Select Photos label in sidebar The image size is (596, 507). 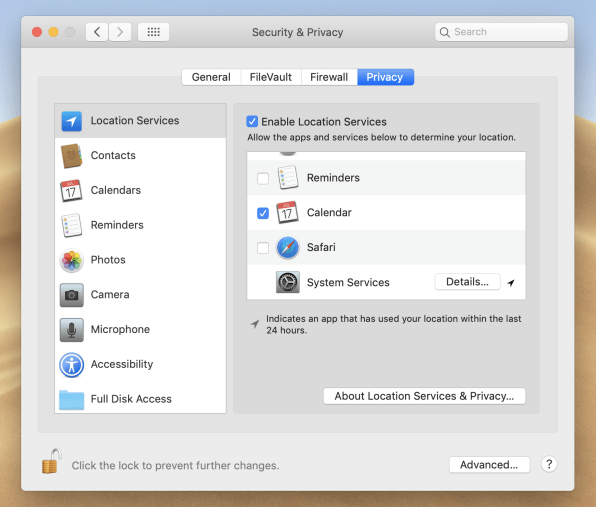108,260
